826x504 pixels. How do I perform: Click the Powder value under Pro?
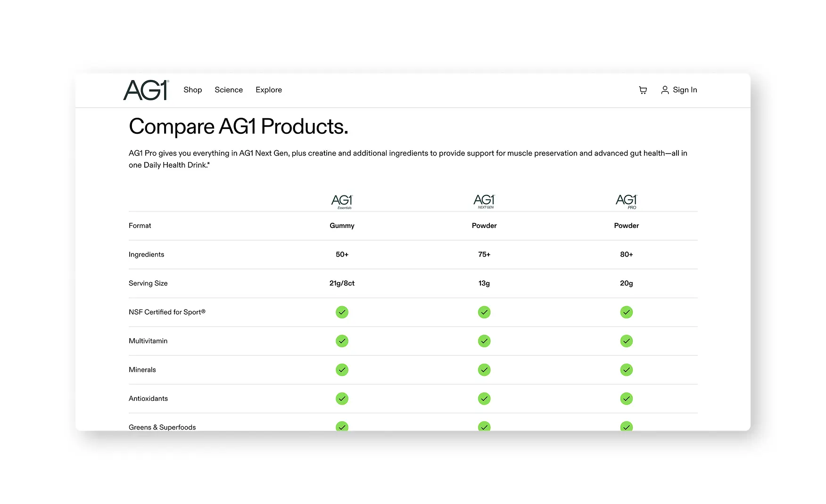click(x=627, y=226)
